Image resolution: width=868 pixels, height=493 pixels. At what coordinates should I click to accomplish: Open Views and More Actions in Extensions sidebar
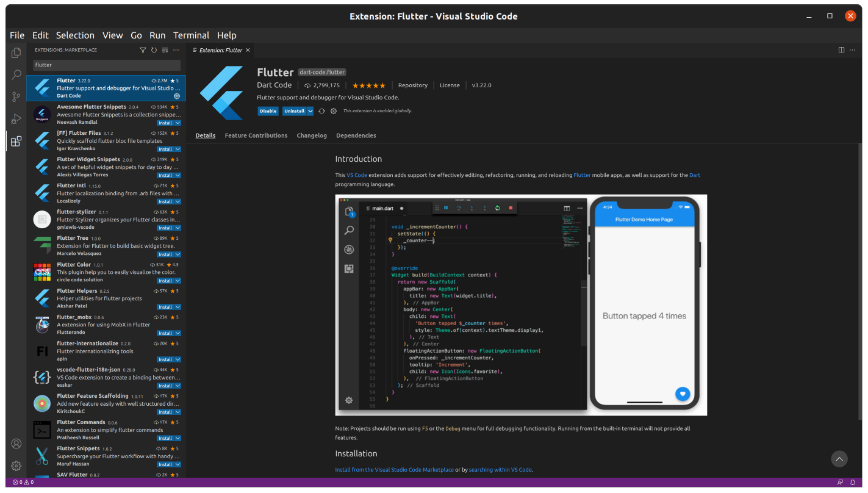coord(176,50)
